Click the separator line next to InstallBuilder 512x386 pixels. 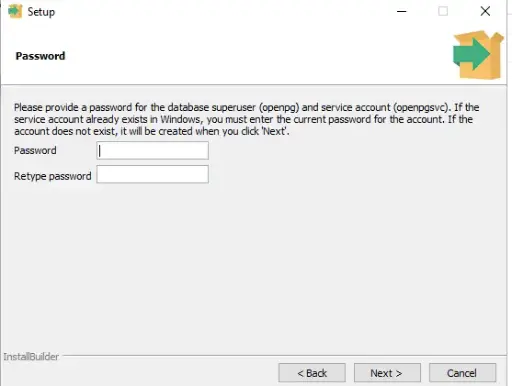click(284, 356)
